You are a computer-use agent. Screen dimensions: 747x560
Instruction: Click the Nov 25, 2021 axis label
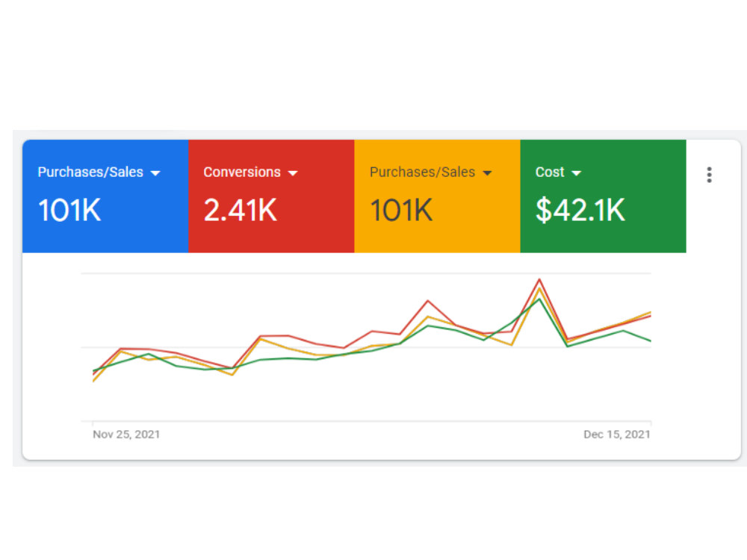pos(126,435)
